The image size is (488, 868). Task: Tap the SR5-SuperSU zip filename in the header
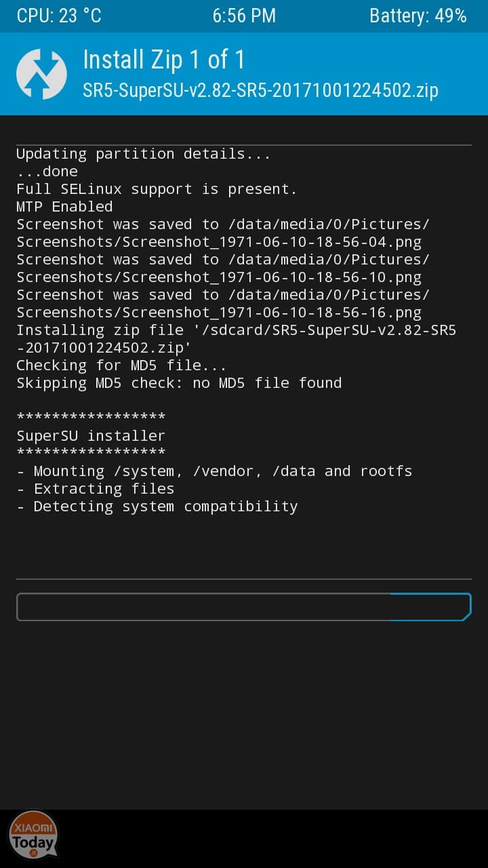(x=260, y=90)
